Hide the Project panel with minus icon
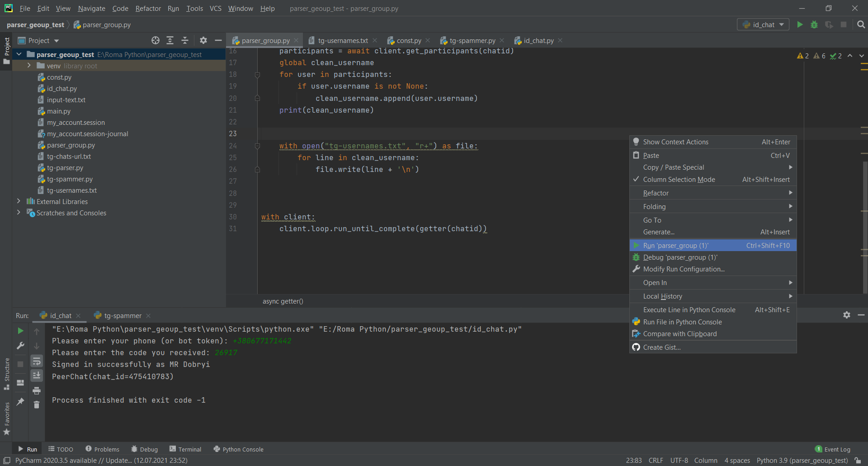 [x=218, y=40]
